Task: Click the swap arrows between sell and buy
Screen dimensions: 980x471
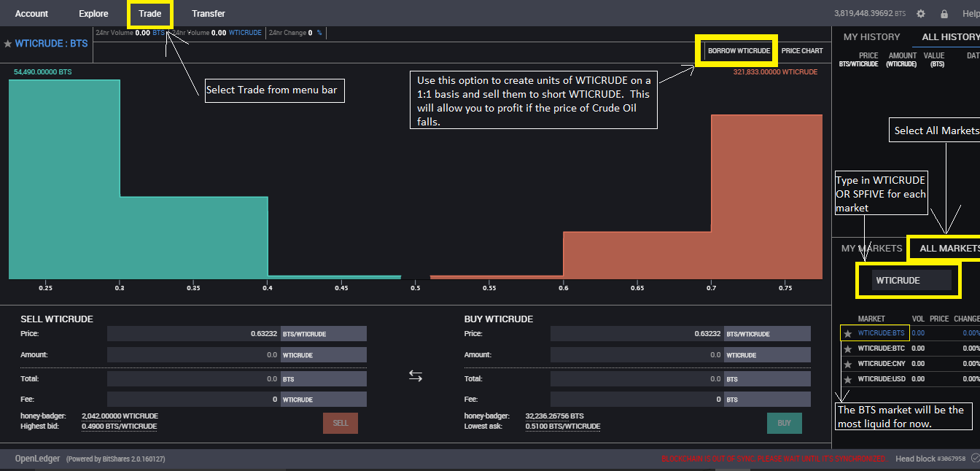Action: click(x=416, y=375)
